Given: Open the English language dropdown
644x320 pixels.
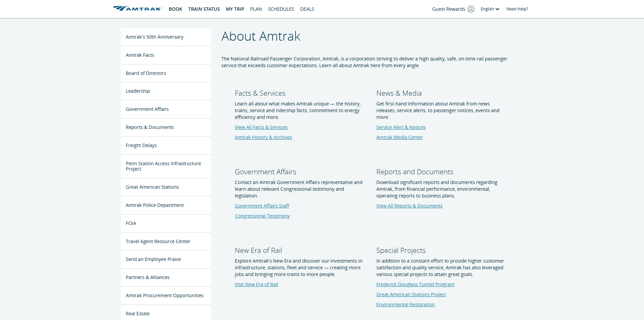Looking at the screenshot, I should pyautogui.click(x=489, y=9).
